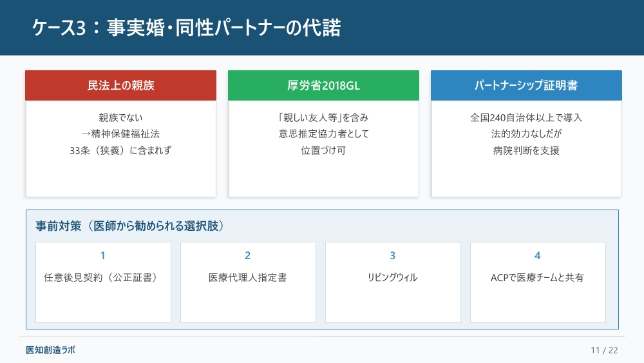Select the green header '厚労省2018GL'
The width and height of the screenshot is (644, 363).
(324, 86)
